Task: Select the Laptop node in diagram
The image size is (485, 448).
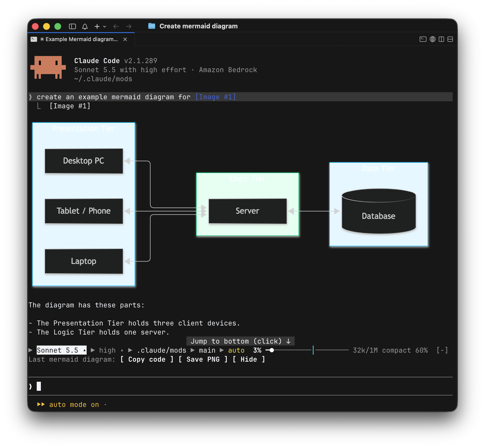Action: pos(84,261)
